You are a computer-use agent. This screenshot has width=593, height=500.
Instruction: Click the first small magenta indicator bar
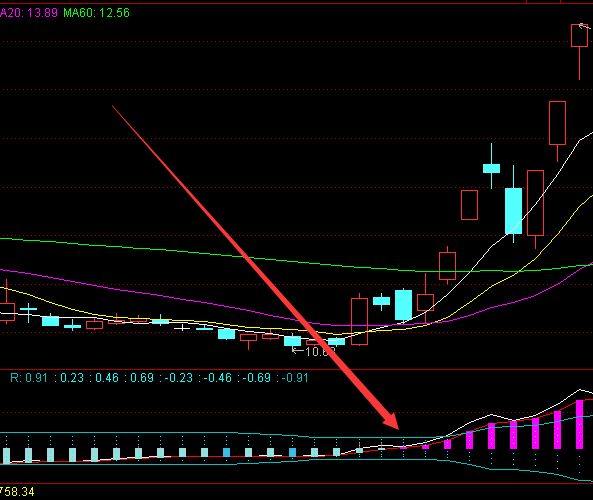pos(403,448)
